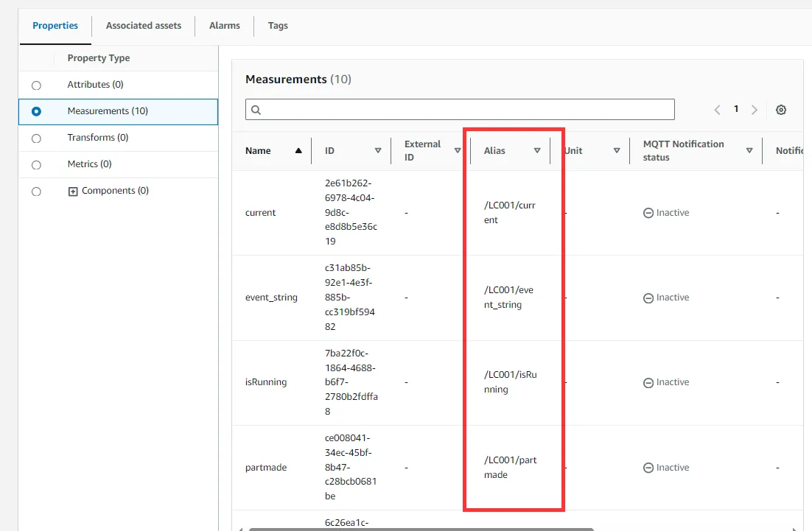Click Inactive status icon for partmade
The width and height of the screenshot is (812, 531).
(x=648, y=468)
